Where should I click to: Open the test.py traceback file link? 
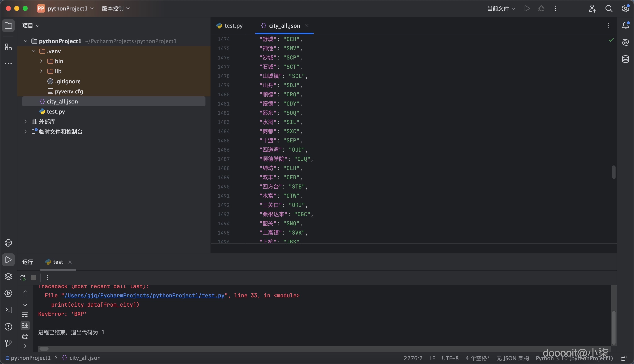144,296
